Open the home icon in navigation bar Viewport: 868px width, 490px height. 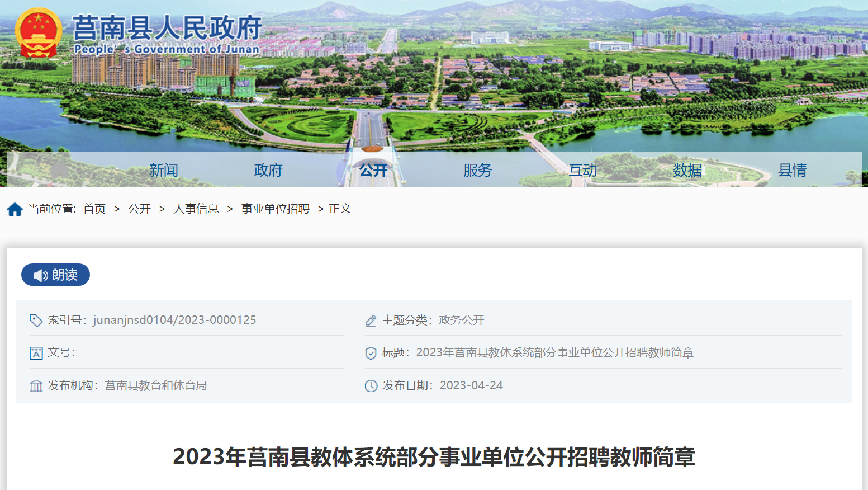[x=59, y=169]
